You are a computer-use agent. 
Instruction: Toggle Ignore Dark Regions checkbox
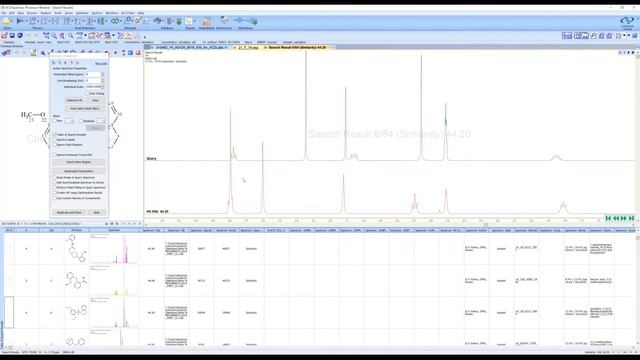pos(55,145)
